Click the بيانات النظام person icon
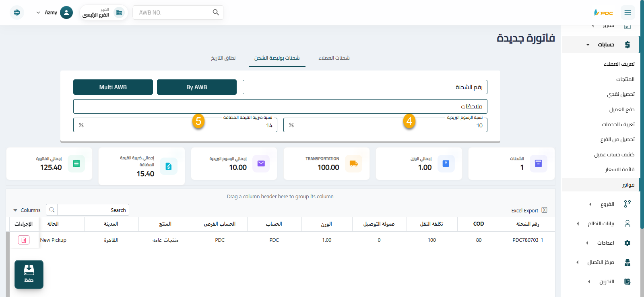The image size is (644, 297). tap(627, 224)
